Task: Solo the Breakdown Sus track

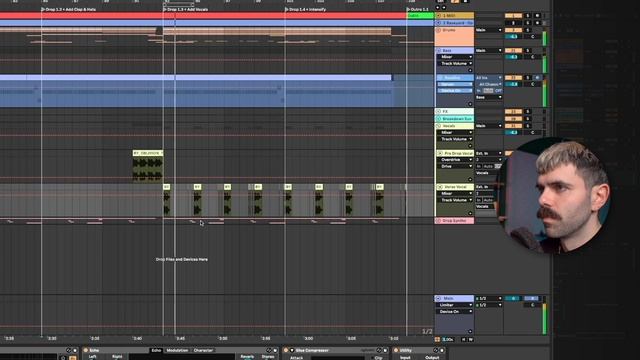Action: pyautogui.click(x=527, y=118)
